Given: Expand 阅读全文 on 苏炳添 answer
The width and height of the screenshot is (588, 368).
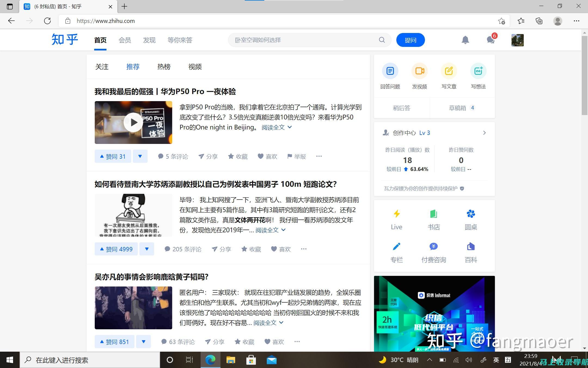Looking at the screenshot, I should pos(270,230).
